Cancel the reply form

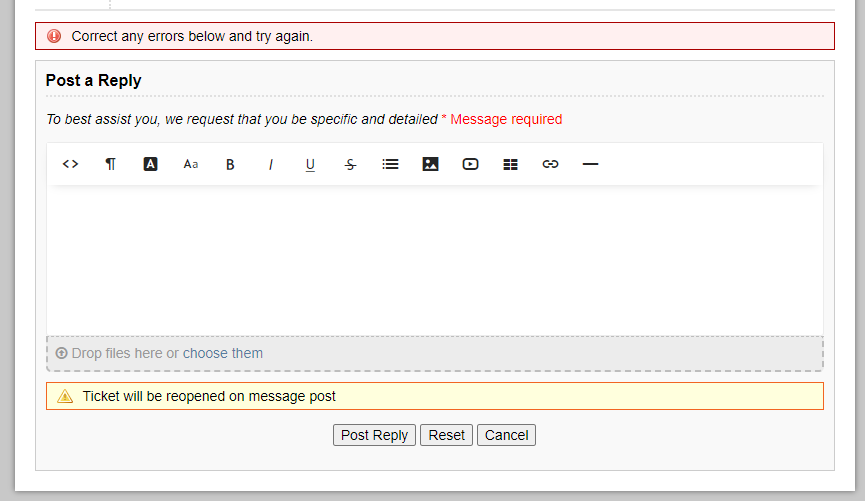click(506, 435)
